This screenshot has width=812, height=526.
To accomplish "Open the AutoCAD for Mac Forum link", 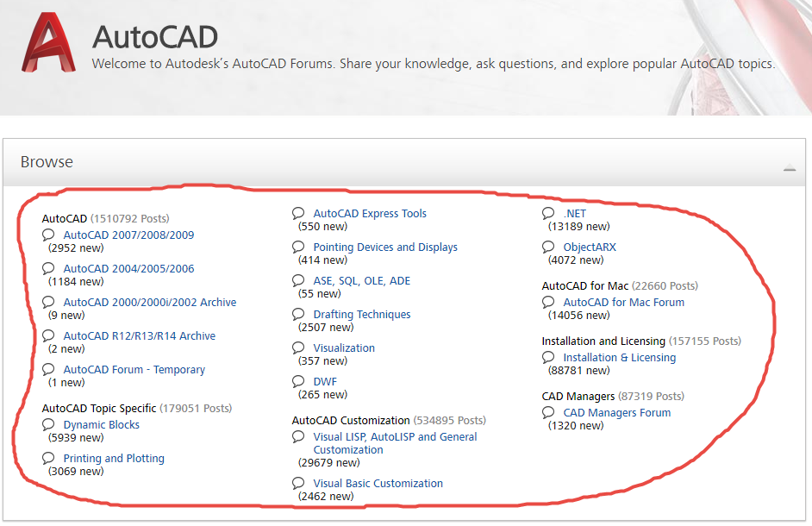I will (x=623, y=302).
